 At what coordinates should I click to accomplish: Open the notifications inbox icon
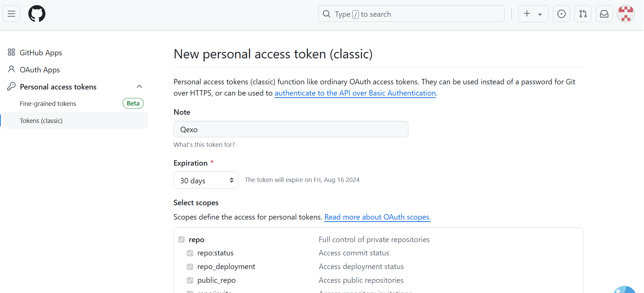(604, 14)
